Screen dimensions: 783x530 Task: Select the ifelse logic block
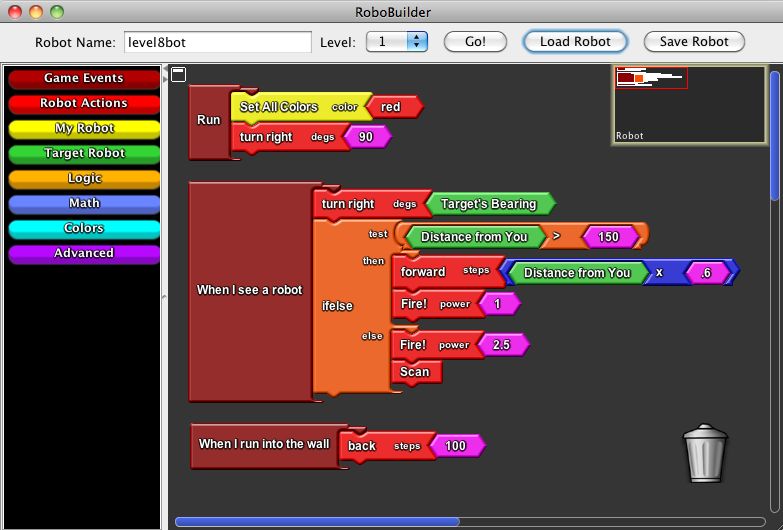click(x=338, y=306)
